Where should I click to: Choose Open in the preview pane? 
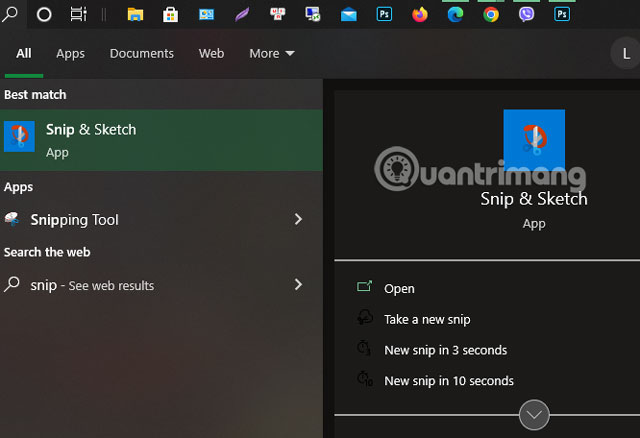tap(399, 289)
